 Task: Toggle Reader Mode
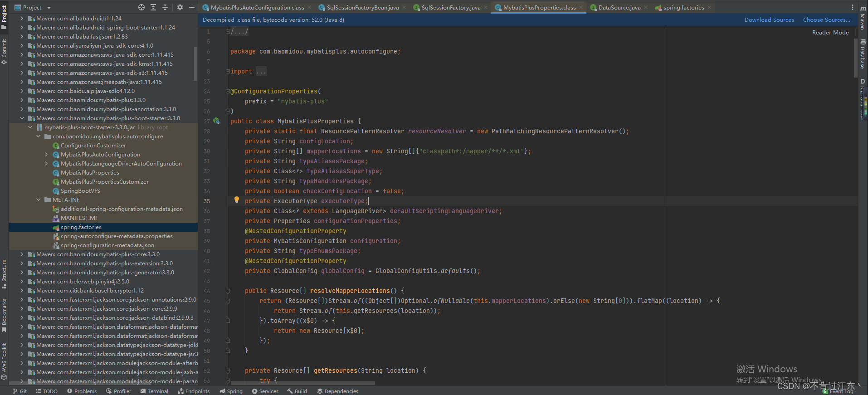click(830, 32)
